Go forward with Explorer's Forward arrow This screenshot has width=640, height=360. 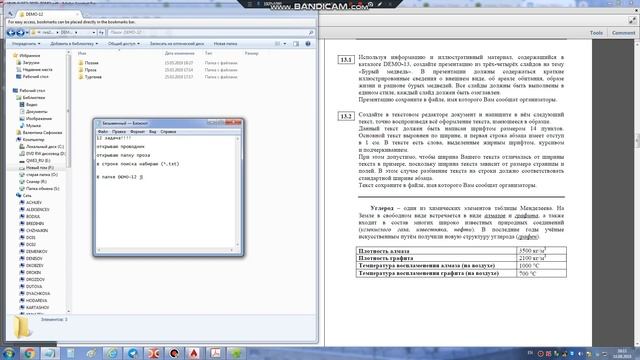20,32
